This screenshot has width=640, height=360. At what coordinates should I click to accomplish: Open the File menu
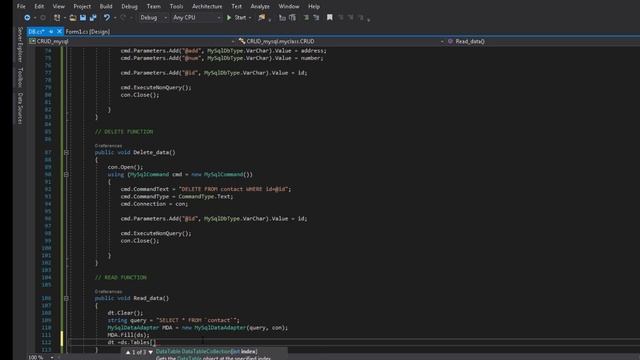pyautogui.click(x=21, y=7)
